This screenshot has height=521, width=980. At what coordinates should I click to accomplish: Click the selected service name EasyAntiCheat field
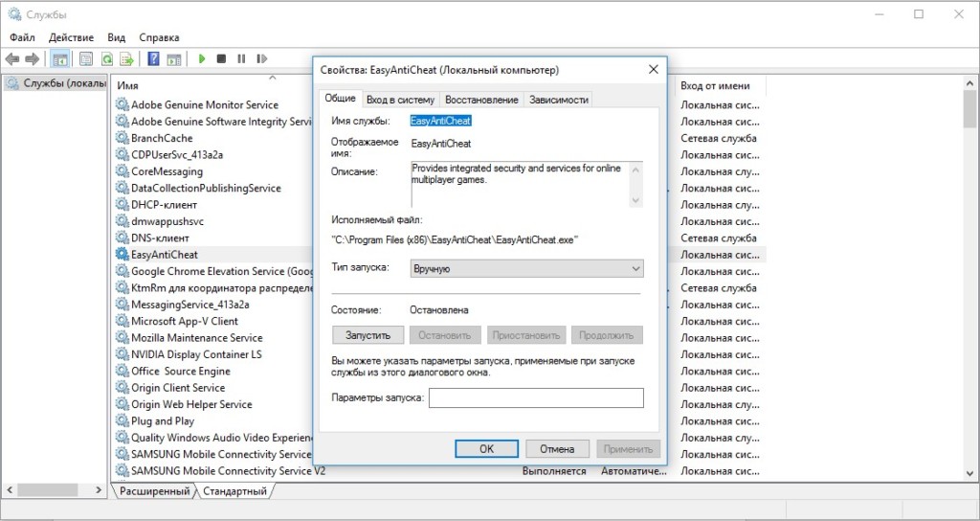440,121
